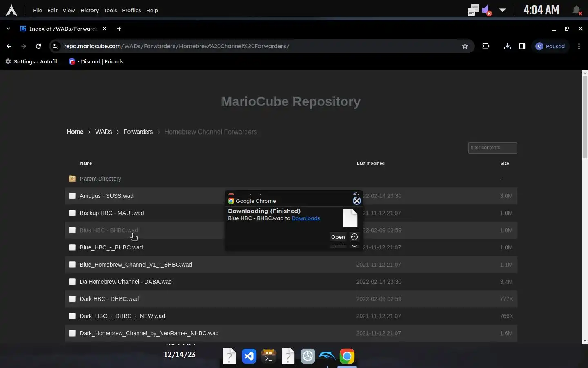Open Parent Directory folder
Screen dimensions: 588x368
pos(100,179)
